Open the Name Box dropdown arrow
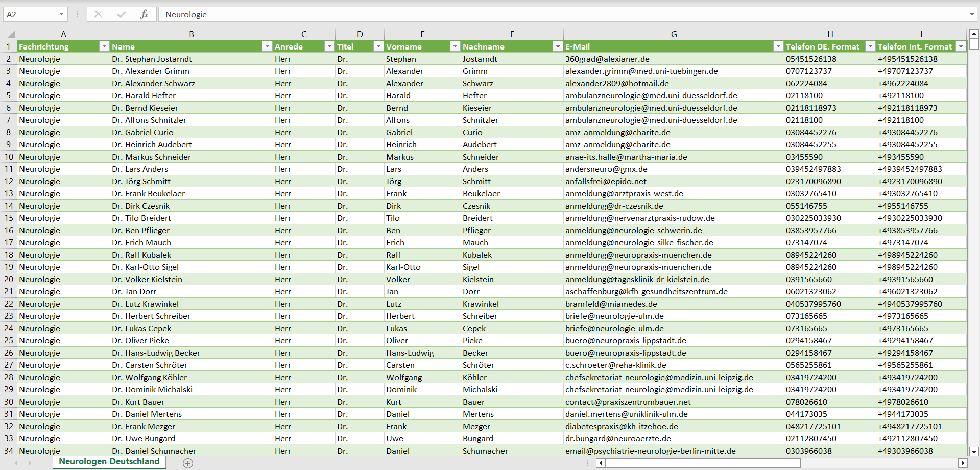This screenshot has width=980, height=470. [61, 14]
